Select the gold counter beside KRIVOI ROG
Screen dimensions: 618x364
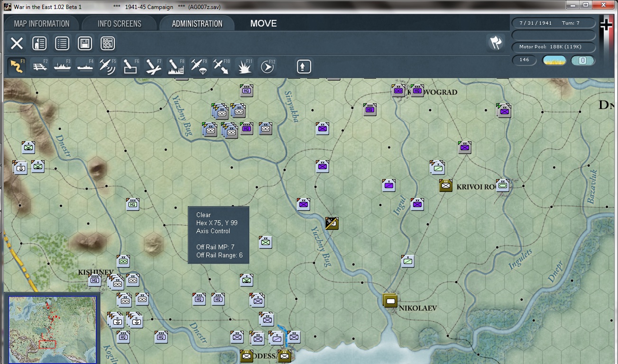pyautogui.click(x=446, y=185)
